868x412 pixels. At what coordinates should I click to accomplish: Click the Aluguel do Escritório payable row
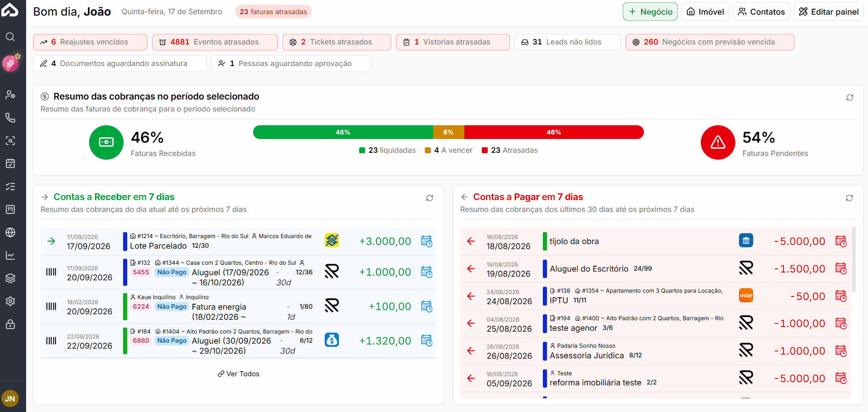655,269
